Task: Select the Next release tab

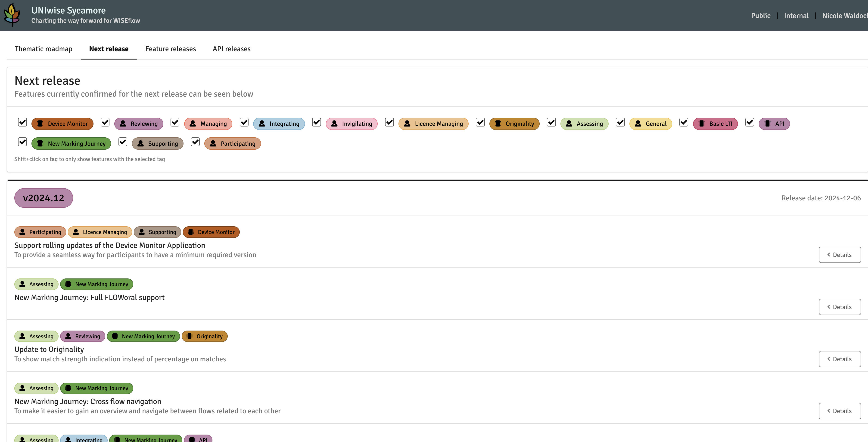Action: (109, 49)
